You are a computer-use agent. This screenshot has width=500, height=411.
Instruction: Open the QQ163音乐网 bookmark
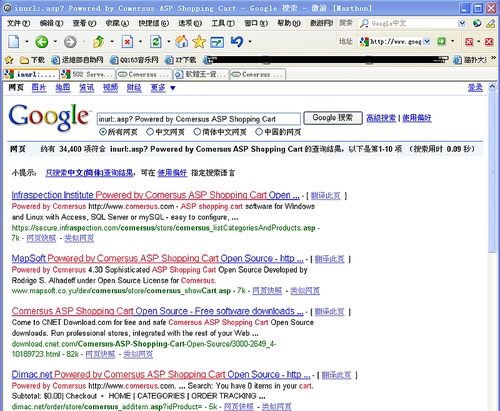134,60
